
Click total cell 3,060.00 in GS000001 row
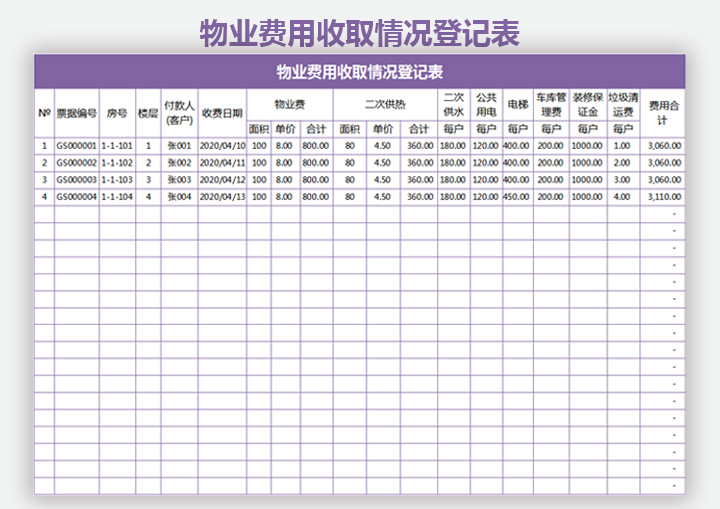pos(664,146)
